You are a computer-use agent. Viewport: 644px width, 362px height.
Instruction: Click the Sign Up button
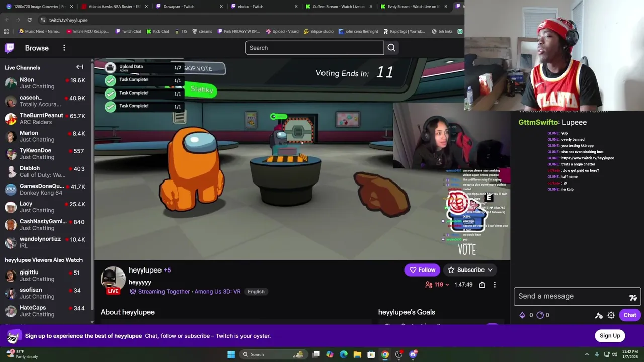[610, 336]
